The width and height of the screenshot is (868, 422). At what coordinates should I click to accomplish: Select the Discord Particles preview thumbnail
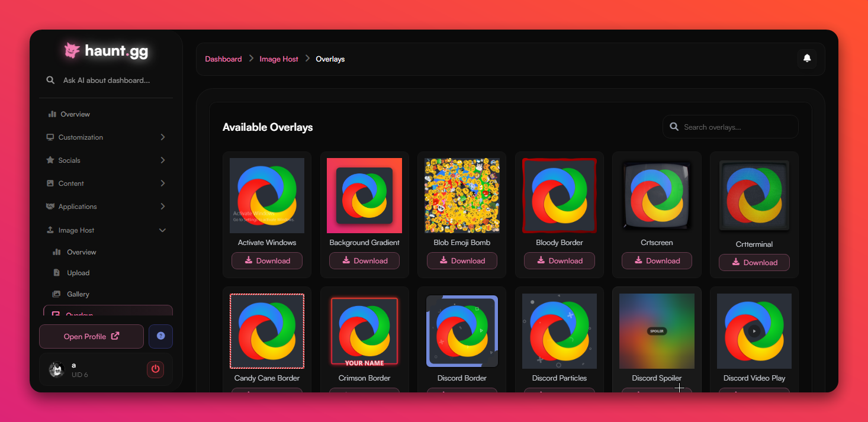(560, 331)
